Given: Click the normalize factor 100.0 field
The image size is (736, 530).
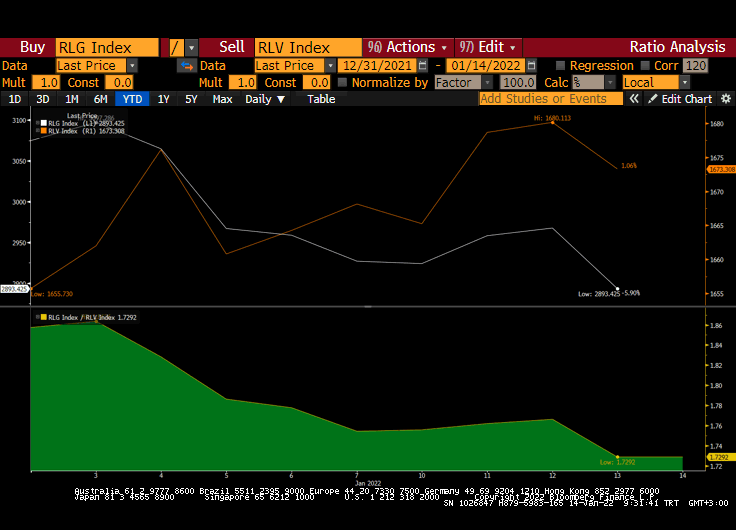Looking at the screenshot, I should [518, 83].
